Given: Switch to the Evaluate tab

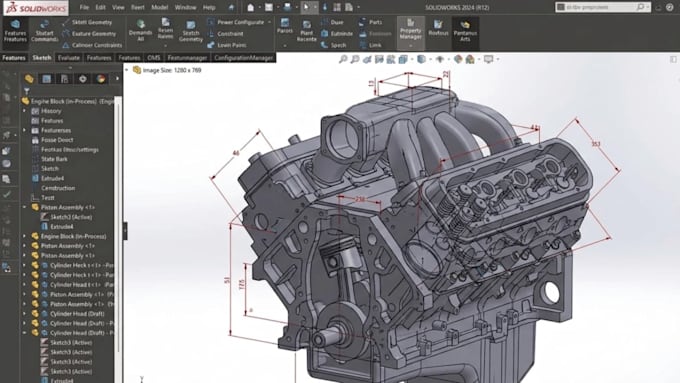Looking at the screenshot, I should [x=69, y=58].
